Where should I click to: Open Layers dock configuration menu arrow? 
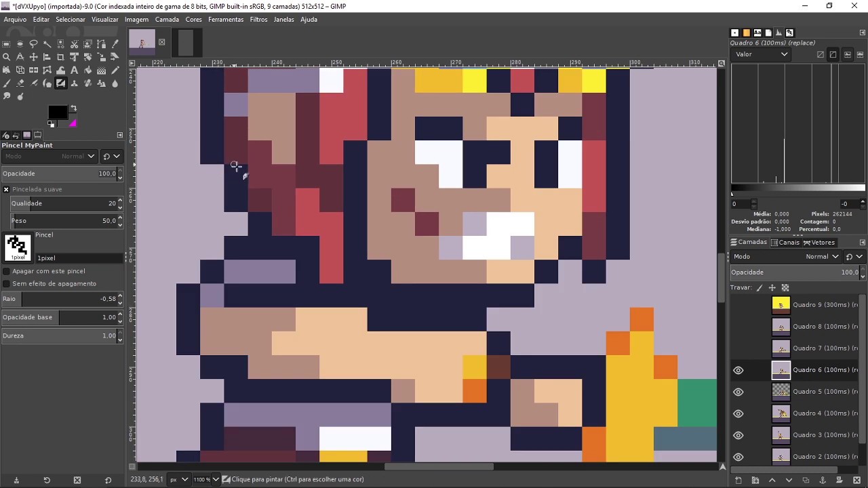[862, 242]
